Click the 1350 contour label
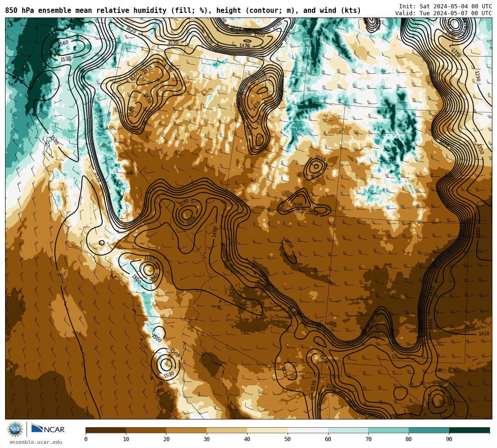Screen dimensions: 497x448 tap(480, 149)
